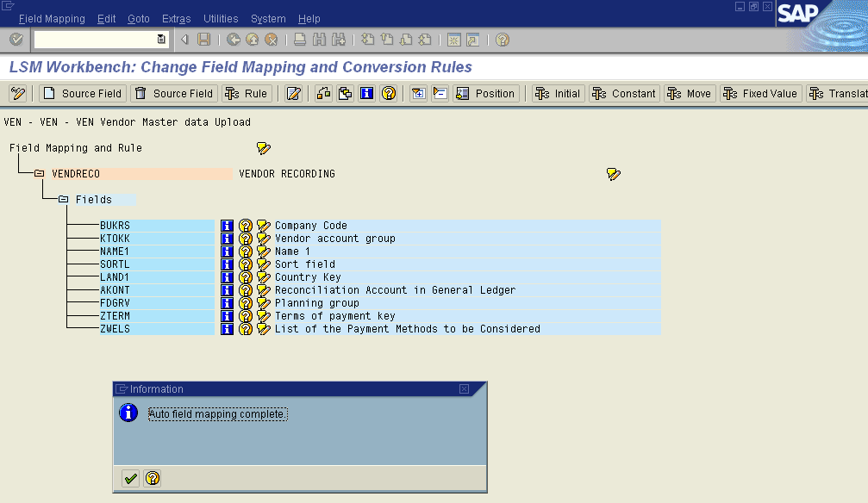Image resolution: width=868 pixels, height=503 pixels.
Task: Collapse the Fields folder node
Action: (x=64, y=200)
